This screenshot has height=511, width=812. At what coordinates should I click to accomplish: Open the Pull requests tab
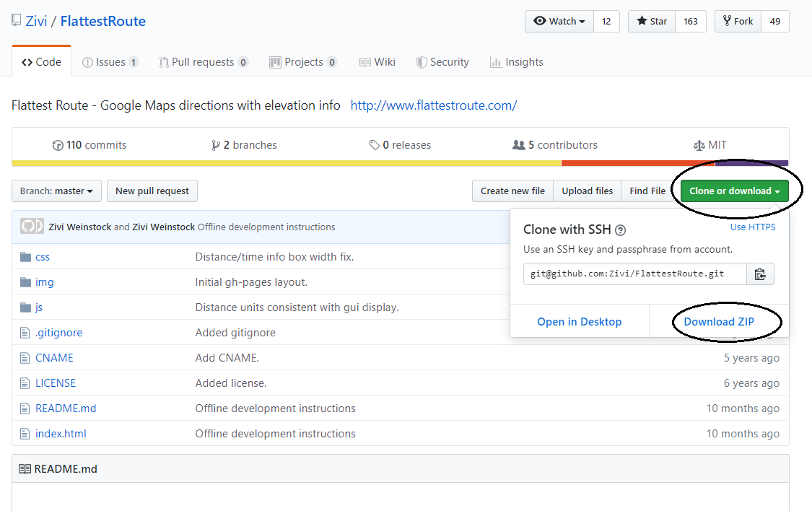(x=204, y=62)
